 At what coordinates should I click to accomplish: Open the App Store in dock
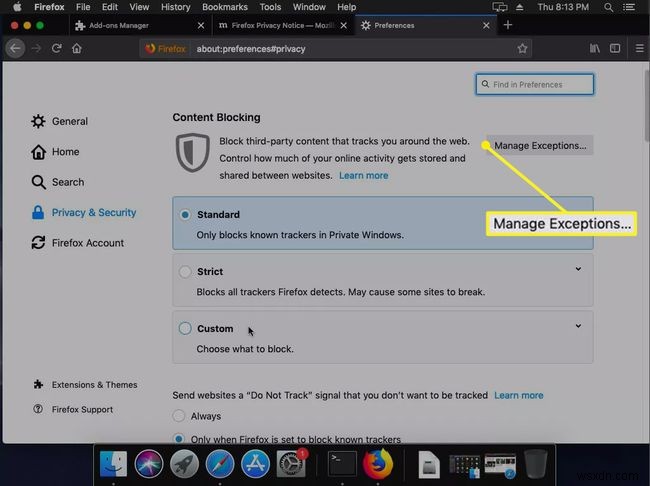255,464
